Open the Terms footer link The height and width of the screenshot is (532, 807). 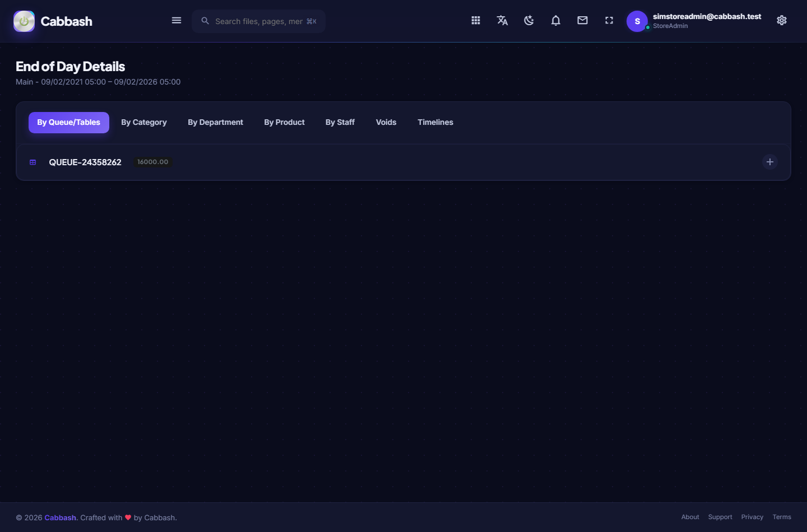782,517
